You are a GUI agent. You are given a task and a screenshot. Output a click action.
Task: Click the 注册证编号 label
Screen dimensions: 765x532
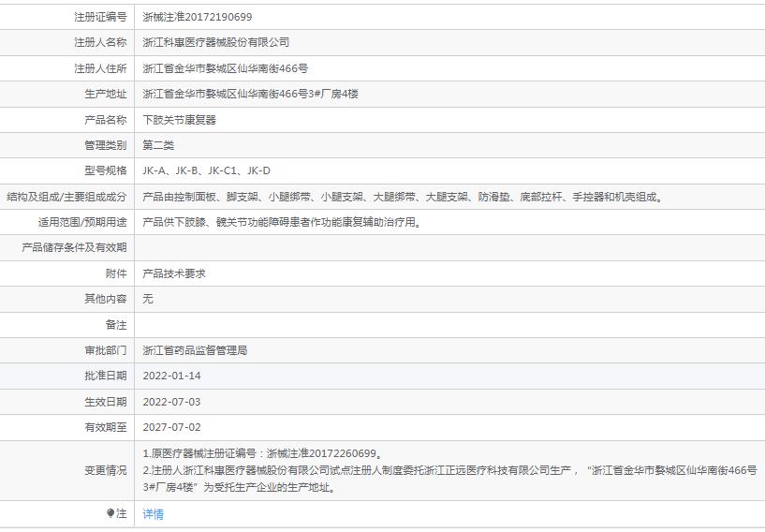pyautogui.click(x=100, y=17)
